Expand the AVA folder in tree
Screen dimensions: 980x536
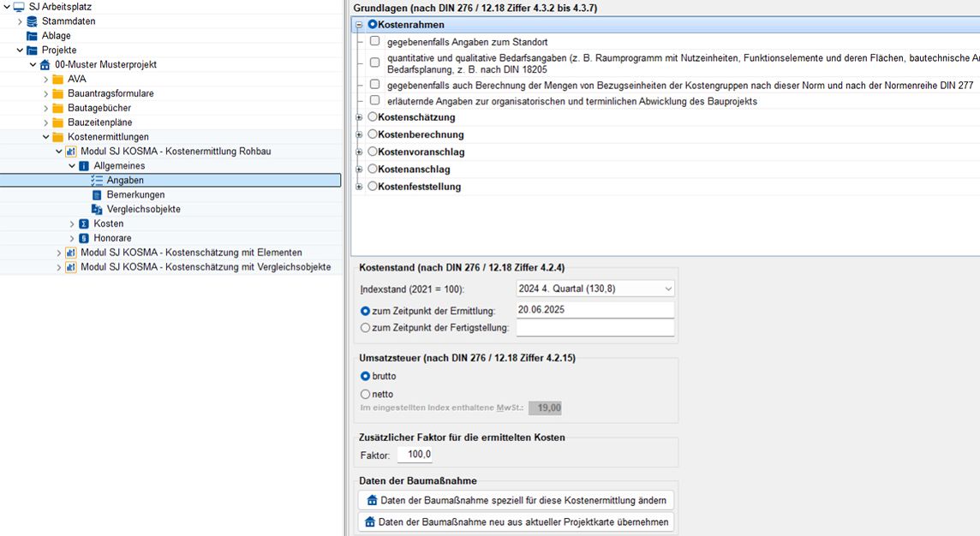[x=46, y=80]
